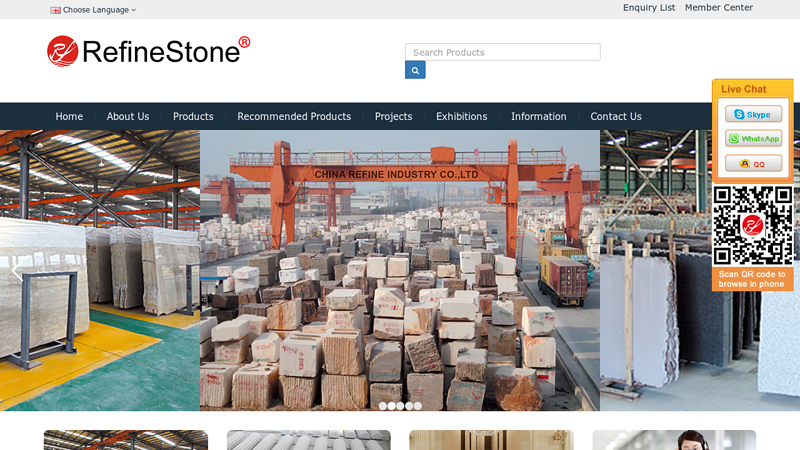Open the factory thumbnail card below banner
800x450 pixels.
(126, 440)
